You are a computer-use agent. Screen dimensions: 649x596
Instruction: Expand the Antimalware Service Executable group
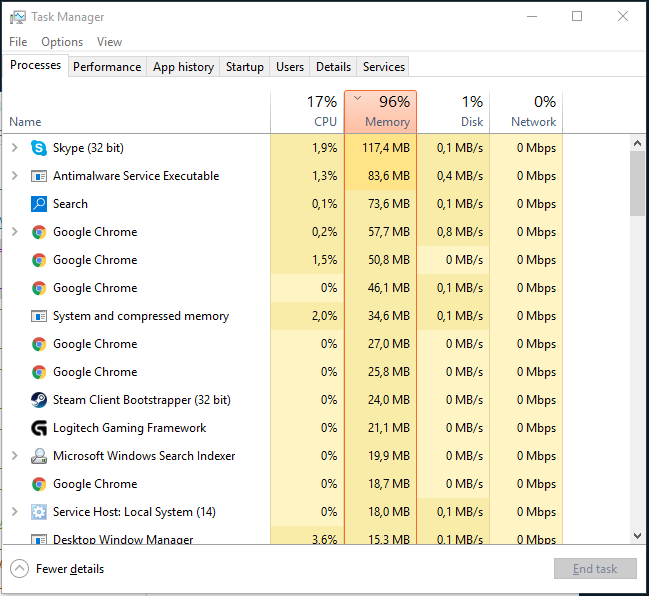tap(14, 175)
